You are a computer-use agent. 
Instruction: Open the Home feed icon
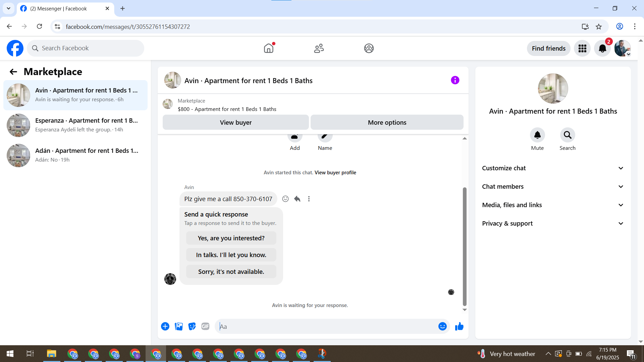click(x=269, y=48)
